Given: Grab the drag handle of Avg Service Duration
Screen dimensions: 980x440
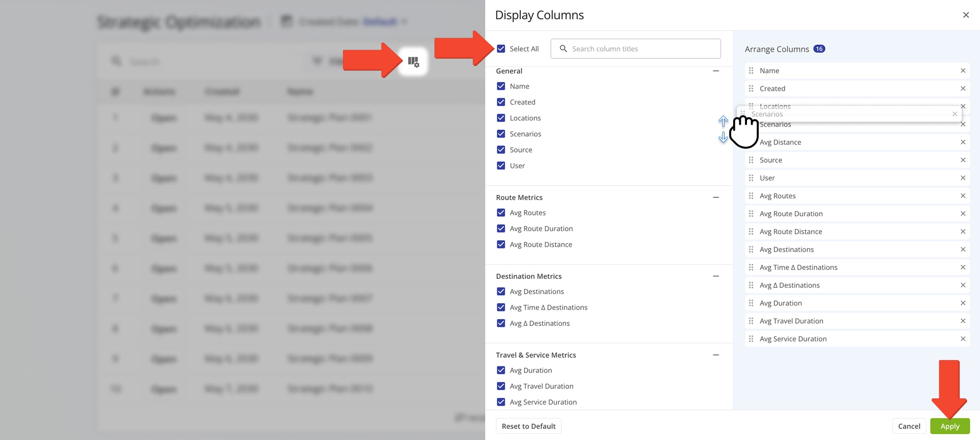Looking at the screenshot, I should (751, 339).
